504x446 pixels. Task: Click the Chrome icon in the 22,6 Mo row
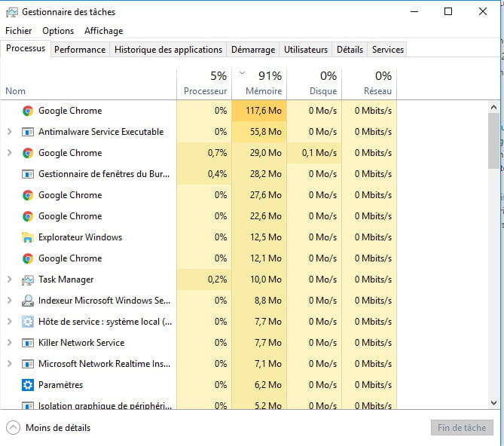coord(28,216)
